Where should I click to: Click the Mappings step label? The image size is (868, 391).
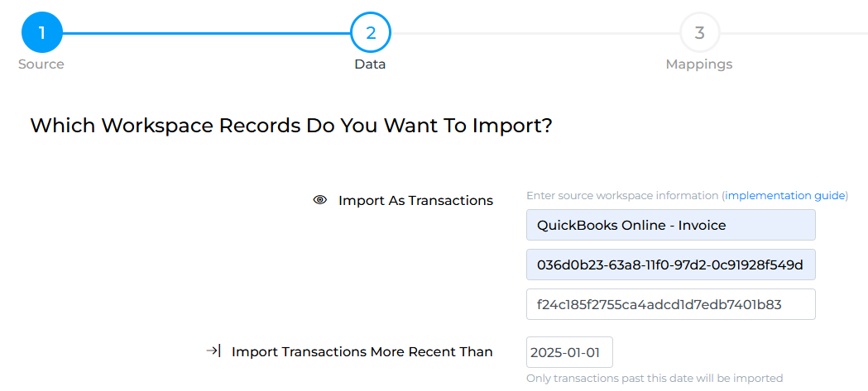coord(699,64)
